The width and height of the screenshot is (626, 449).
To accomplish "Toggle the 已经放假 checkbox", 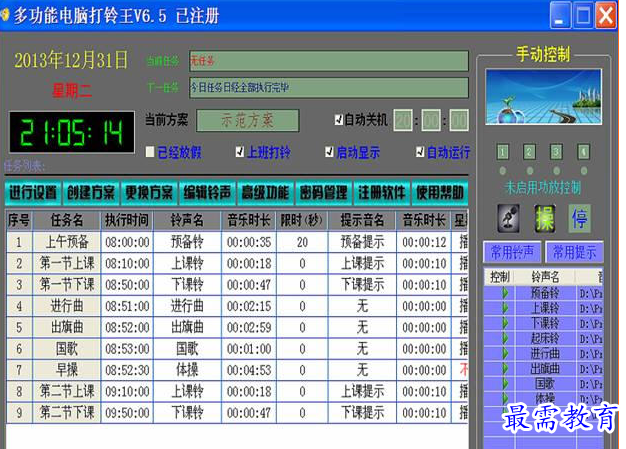I will (x=150, y=152).
